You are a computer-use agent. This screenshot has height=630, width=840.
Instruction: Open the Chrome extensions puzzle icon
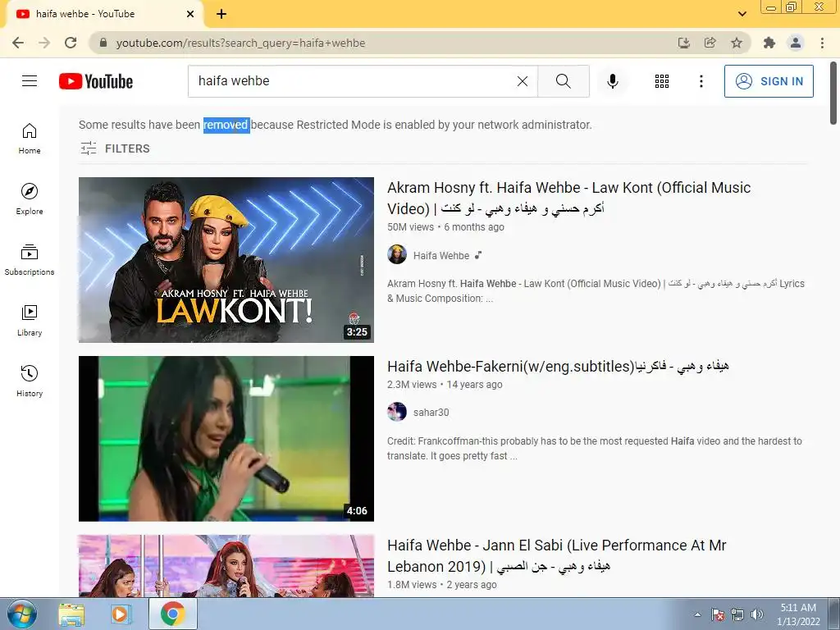pyautogui.click(x=769, y=43)
